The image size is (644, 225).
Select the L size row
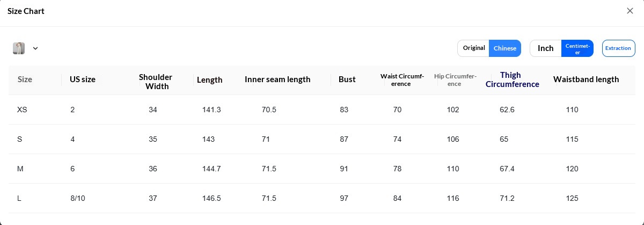[322, 198]
